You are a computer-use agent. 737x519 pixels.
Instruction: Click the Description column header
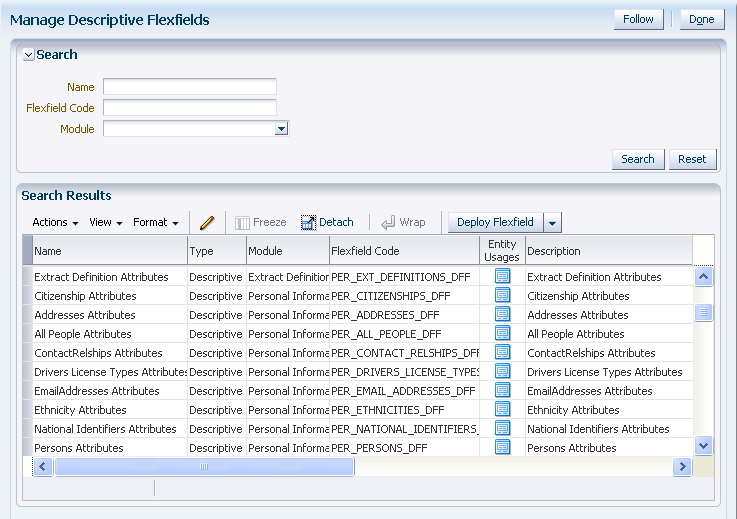click(x=609, y=251)
